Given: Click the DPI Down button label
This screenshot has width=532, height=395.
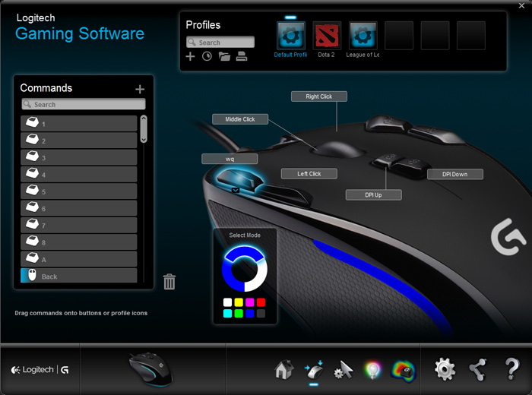Looking at the screenshot, I should point(455,174).
